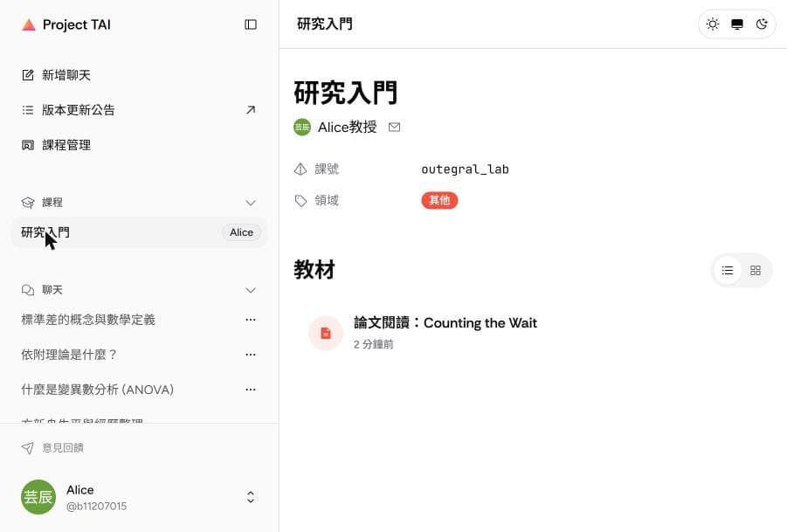Open the account switcher up-down arrows
The image size is (787, 532).
[251, 497]
